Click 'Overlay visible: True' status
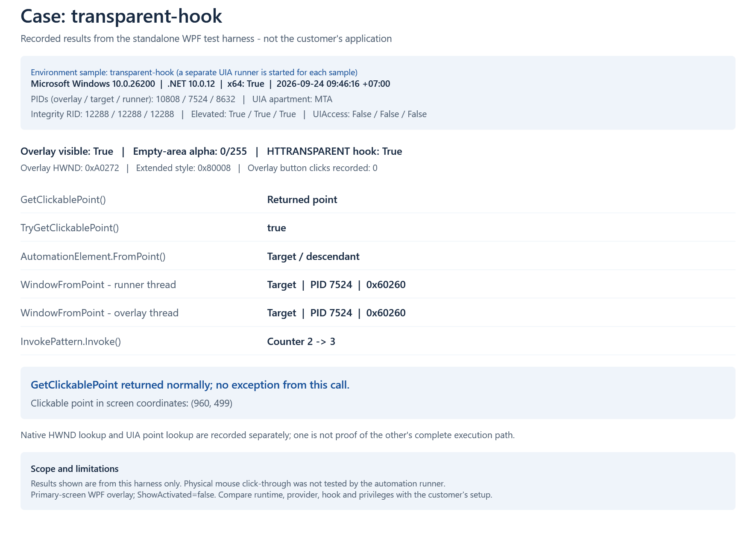 (x=67, y=151)
